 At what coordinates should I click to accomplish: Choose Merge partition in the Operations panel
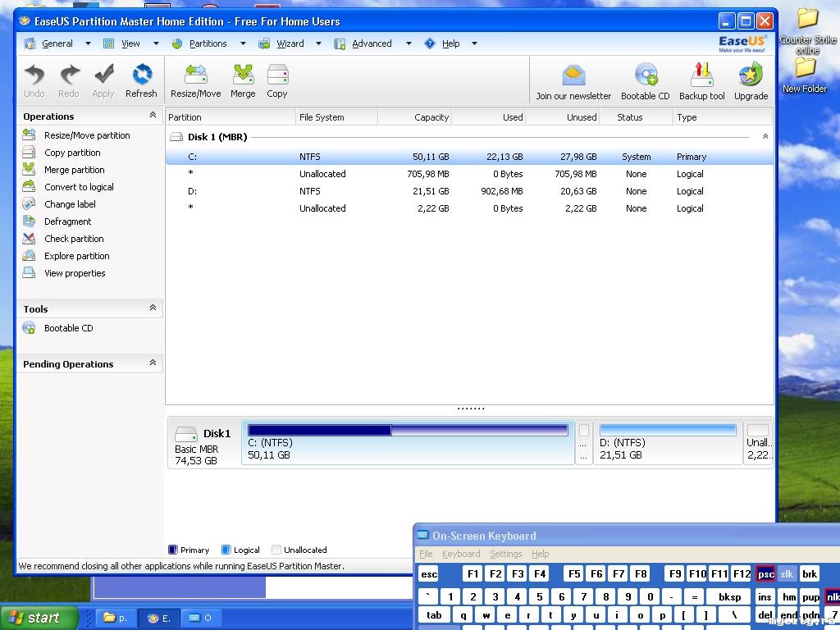pyautogui.click(x=75, y=170)
